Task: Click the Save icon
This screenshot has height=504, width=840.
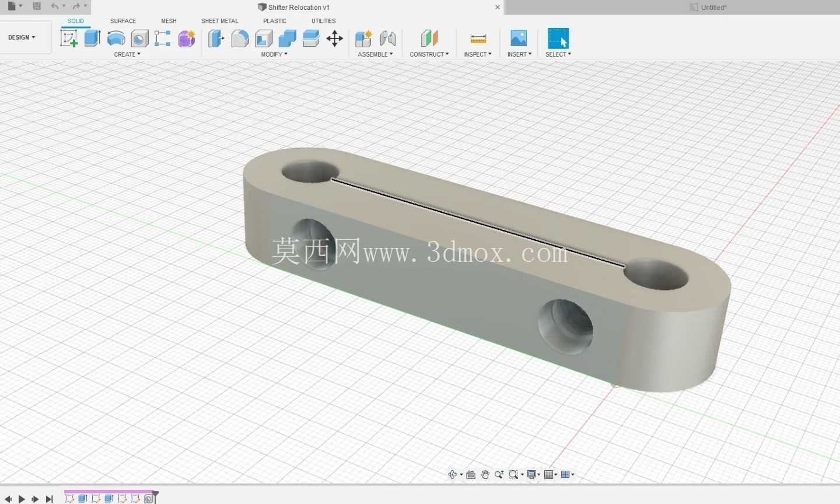Action: (37, 6)
